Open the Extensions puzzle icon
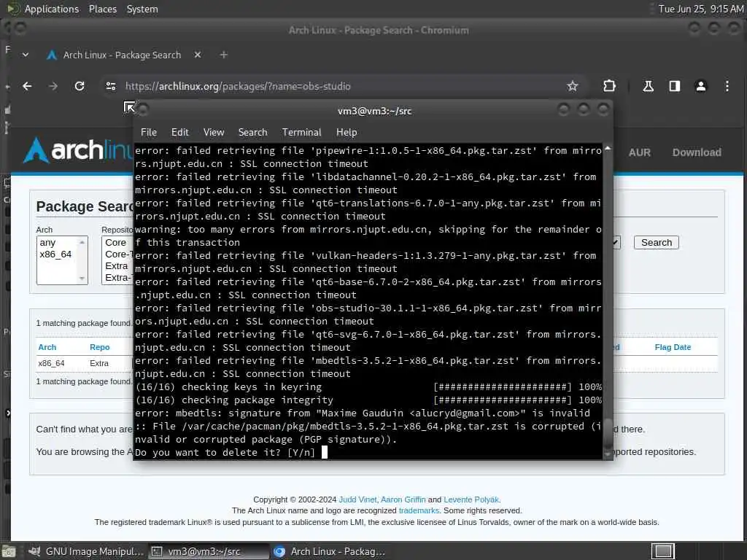The image size is (747, 560). (609, 86)
